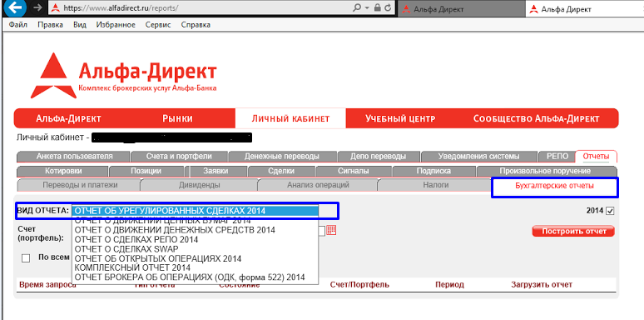Open the Сервис menu
The height and width of the screenshot is (320, 644).
pyautogui.click(x=158, y=25)
